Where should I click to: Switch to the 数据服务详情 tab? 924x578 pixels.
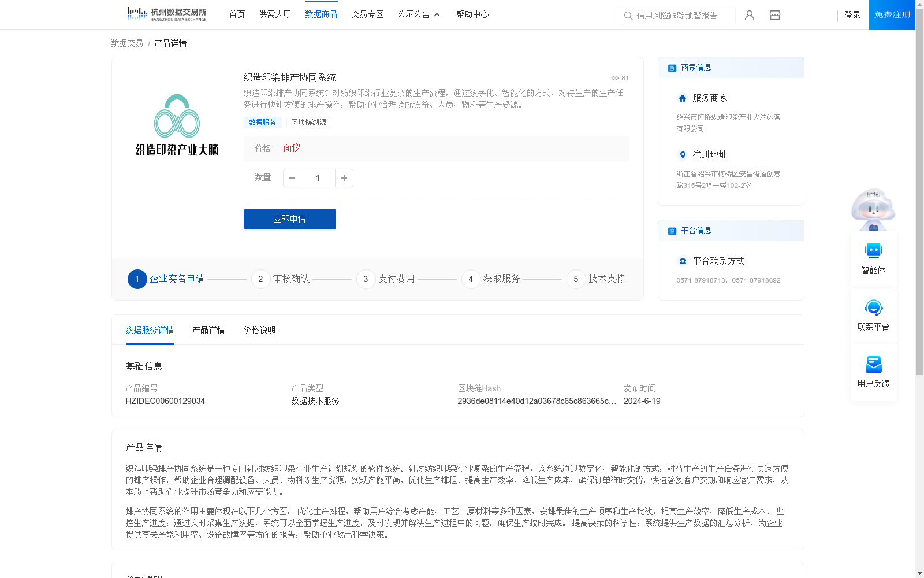point(150,330)
